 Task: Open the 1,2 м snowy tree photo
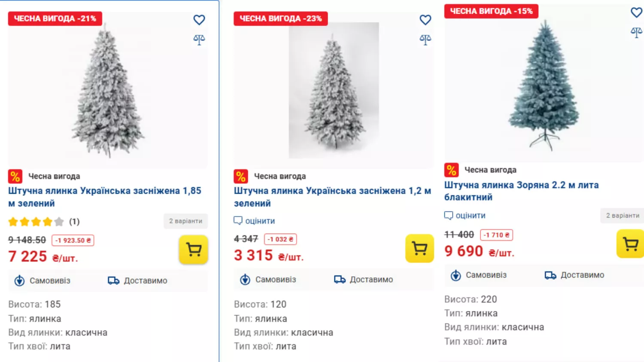click(334, 90)
